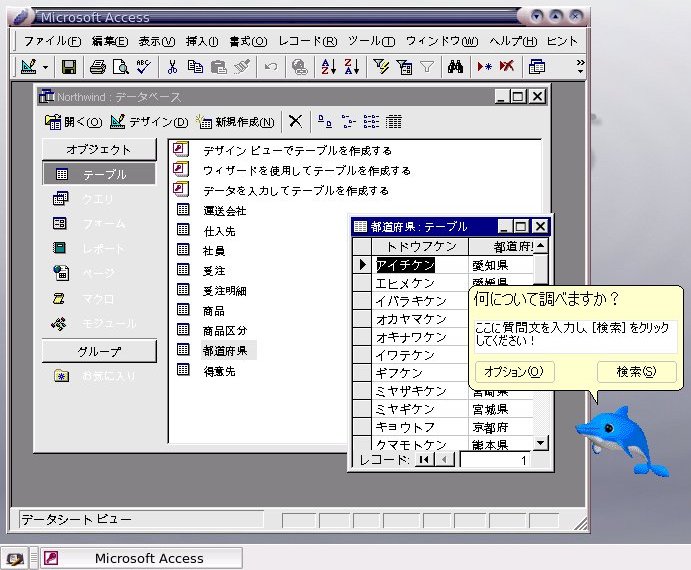Open the 編集(E) menu

click(x=110, y=41)
